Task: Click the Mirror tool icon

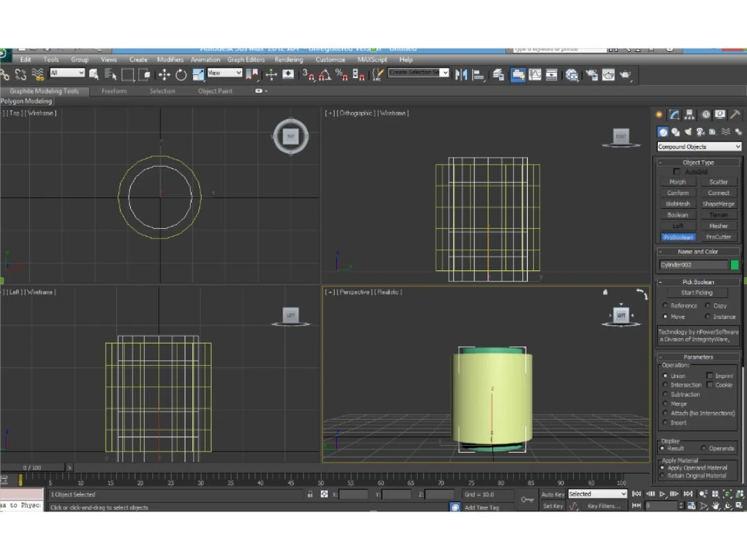Action: click(x=461, y=74)
